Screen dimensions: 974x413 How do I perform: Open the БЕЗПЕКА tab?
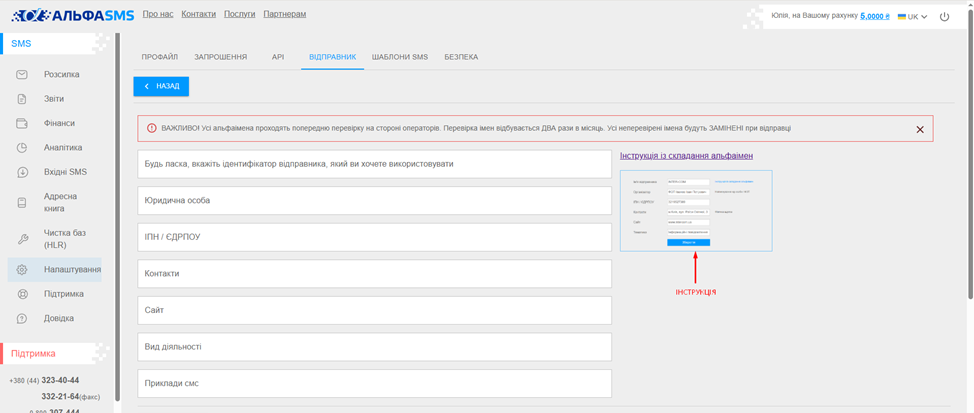point(461,57)
